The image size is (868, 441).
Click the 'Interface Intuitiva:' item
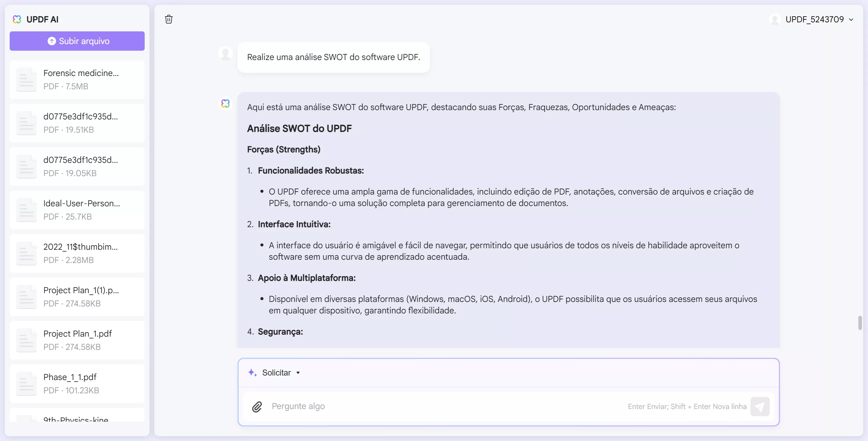(294, 224)
